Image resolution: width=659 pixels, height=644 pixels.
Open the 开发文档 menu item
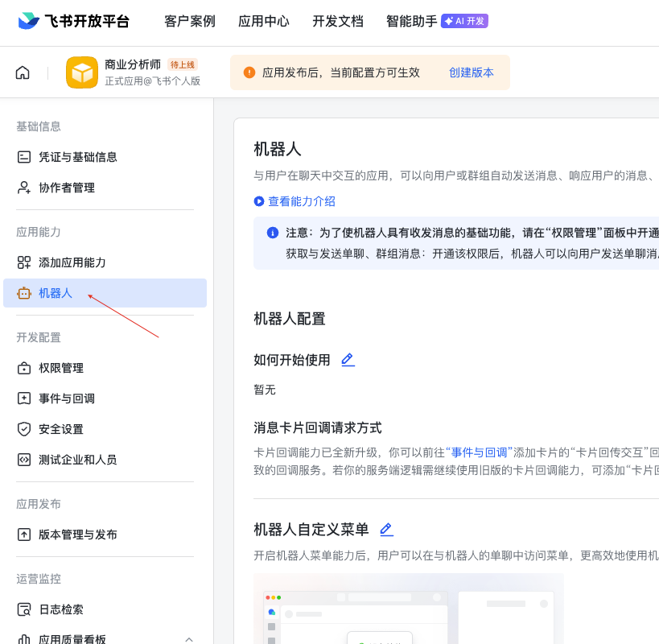point(338,21)
